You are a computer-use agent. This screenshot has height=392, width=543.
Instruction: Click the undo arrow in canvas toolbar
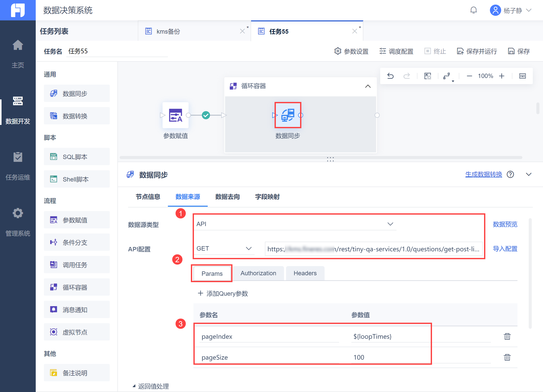(390, 76)
